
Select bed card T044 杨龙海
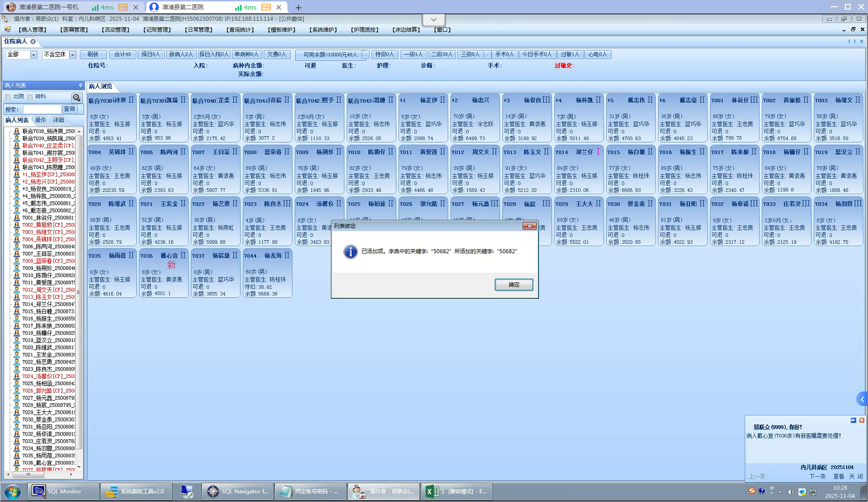(x=267, y=273)
